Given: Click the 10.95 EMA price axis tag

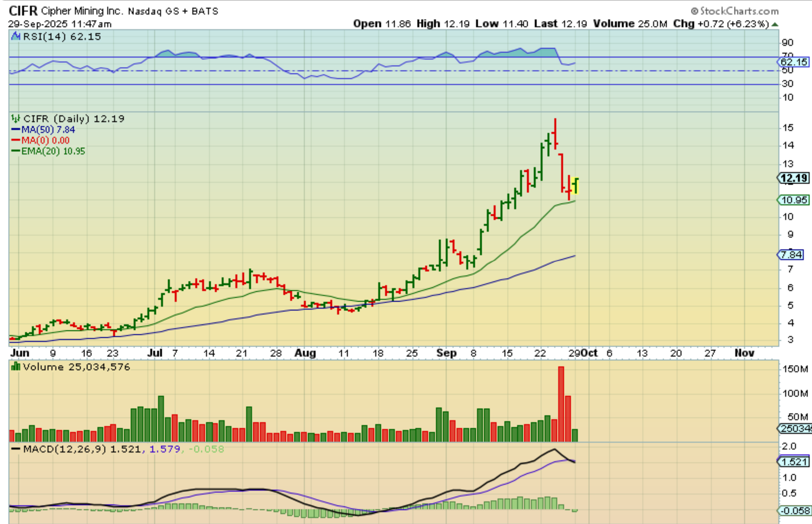Looking at the screenshot, I should (x=794, y=200).
